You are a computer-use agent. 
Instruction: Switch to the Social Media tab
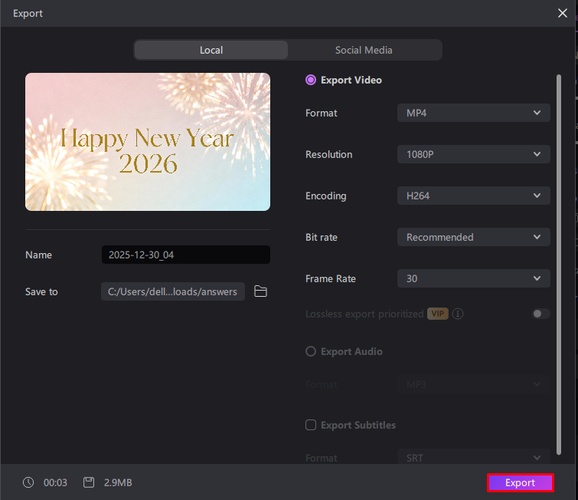coord(364,50)
